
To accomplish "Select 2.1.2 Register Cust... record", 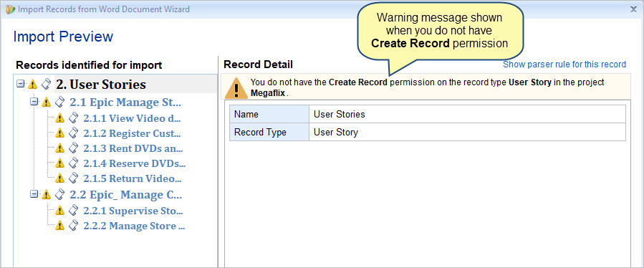I will pyautogui.click(x=132, y=133).
